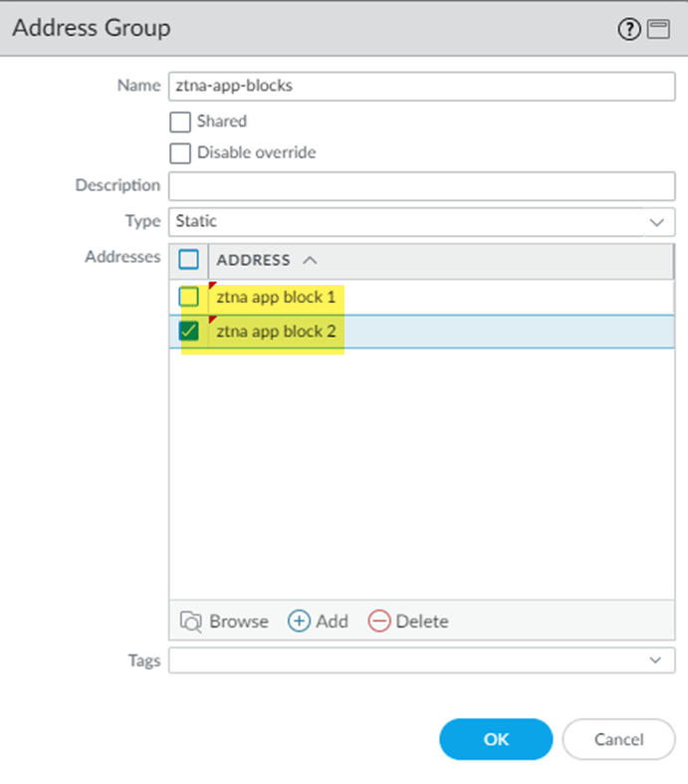Click the Name field containing ztna-app-blocks
688x784 pixels.
coord(422,86)
